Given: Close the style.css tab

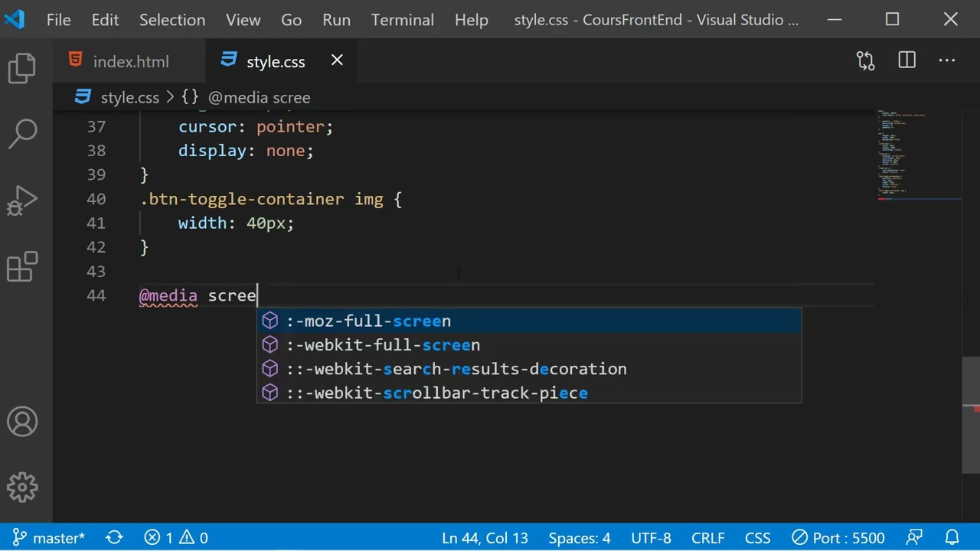Looking at the screenshot, I should point(337,60).
